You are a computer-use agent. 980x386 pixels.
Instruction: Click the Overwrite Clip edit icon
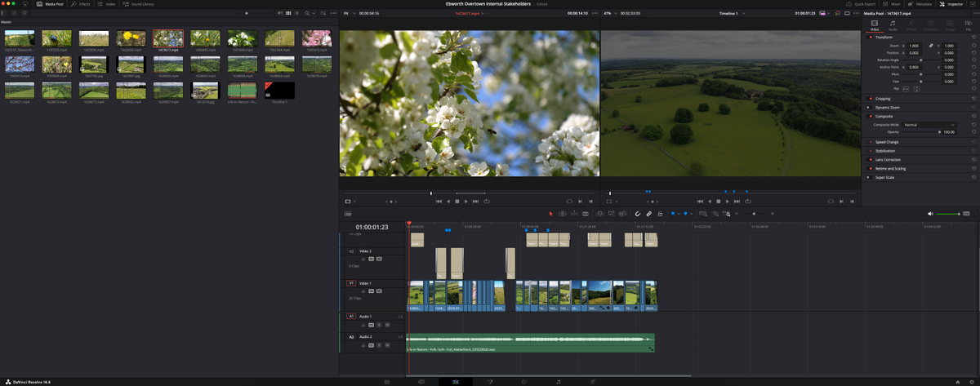pos(611,213)
